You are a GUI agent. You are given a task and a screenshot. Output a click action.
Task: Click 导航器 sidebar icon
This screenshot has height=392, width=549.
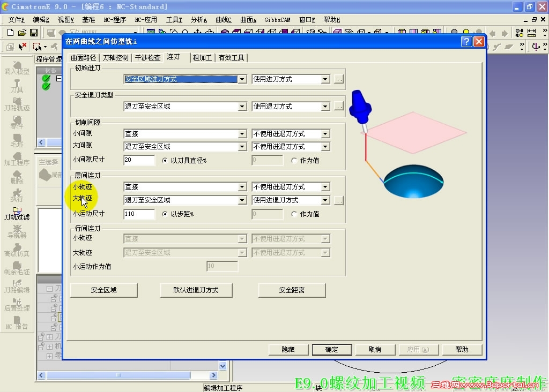pos(17,231)
